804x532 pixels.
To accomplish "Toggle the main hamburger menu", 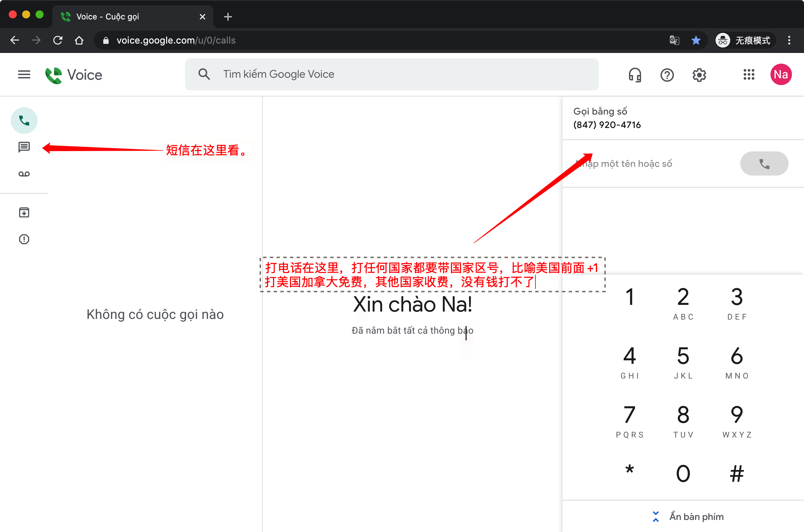I will point(24,74).
